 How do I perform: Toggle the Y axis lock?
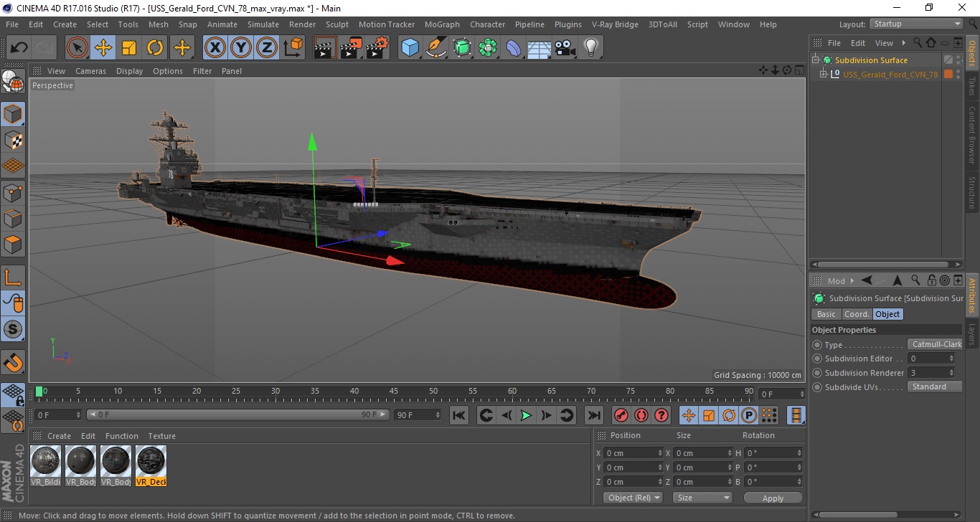pyautogui.click(x=241, y=48)
